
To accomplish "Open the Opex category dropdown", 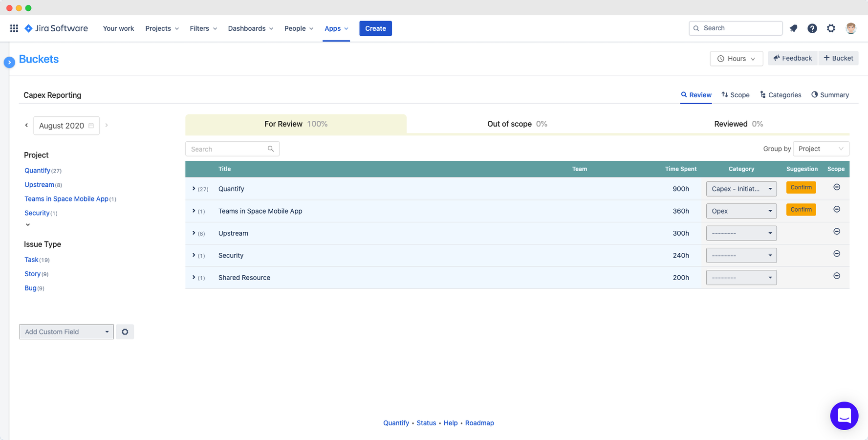I will (741, 211).
